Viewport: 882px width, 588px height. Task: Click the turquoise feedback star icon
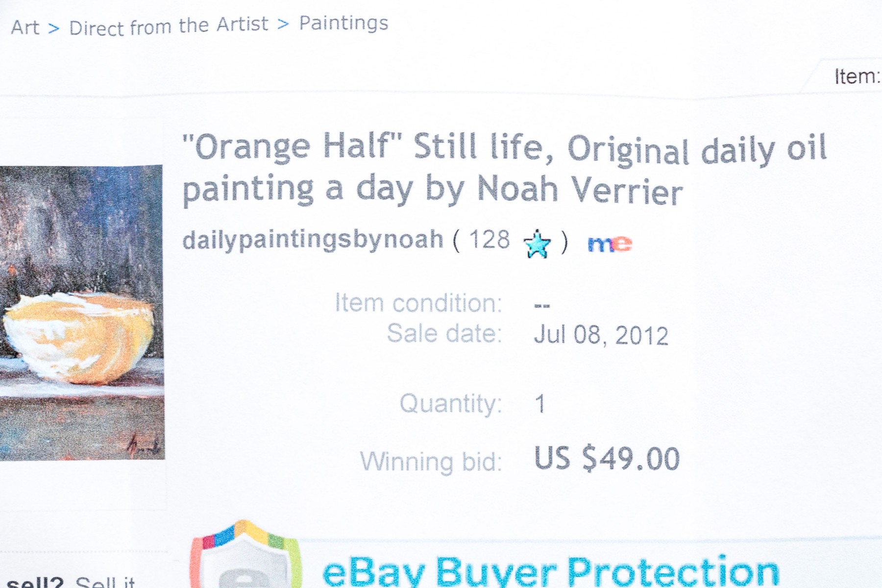[537, 244]
